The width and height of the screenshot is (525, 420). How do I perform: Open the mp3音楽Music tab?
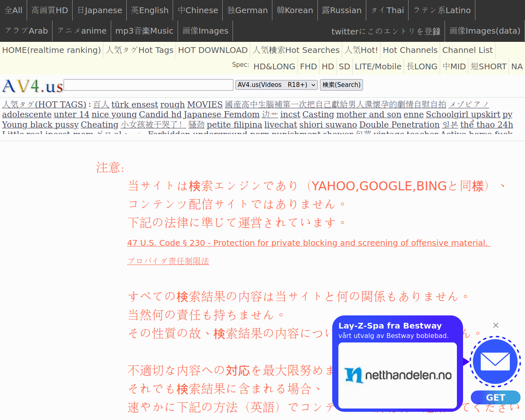[144, 31]
